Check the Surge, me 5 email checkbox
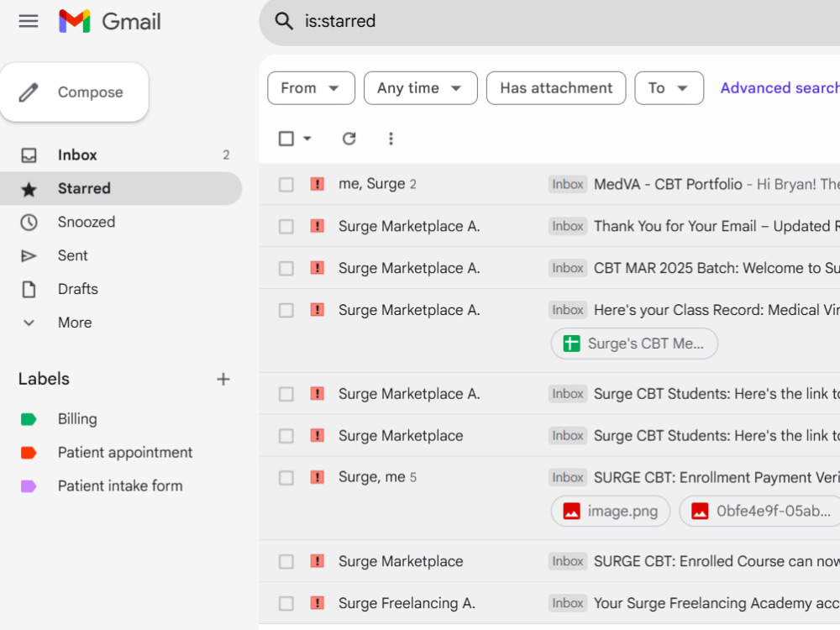The width and height of the screenshot is (840, 630). pyautogui.click(x=286, y=478)
